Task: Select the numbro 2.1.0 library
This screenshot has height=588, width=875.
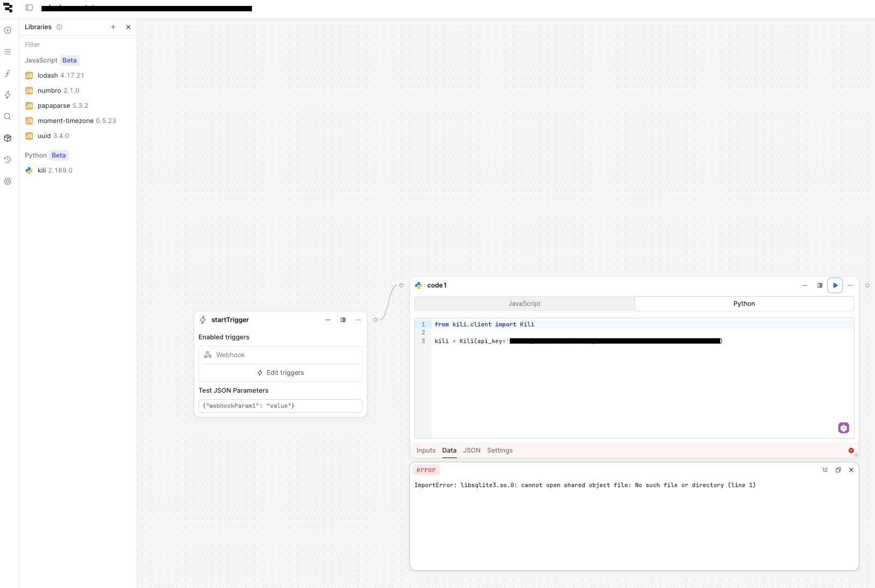Action: tap(78, 91)
